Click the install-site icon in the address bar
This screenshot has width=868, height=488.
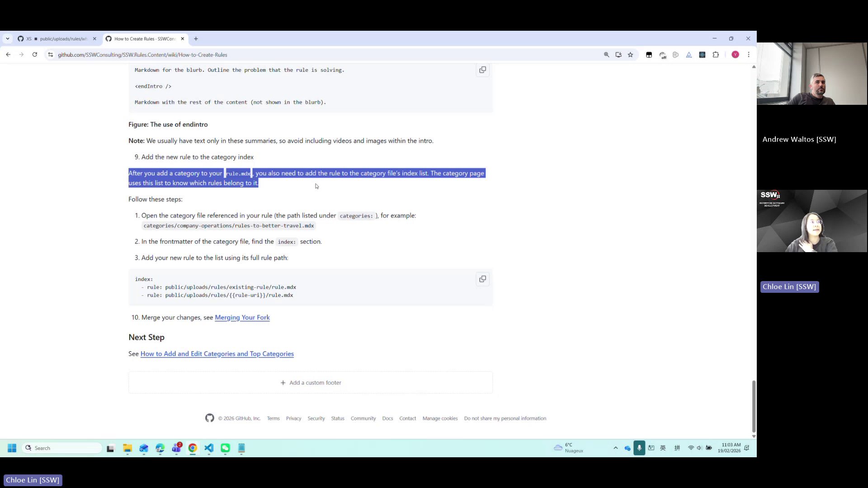618,55
